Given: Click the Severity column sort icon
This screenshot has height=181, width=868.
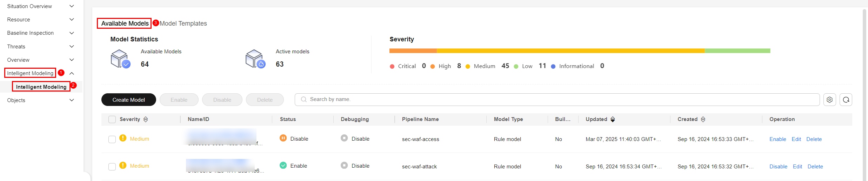Looking at the screenshot, I should (x=146, y=119).
